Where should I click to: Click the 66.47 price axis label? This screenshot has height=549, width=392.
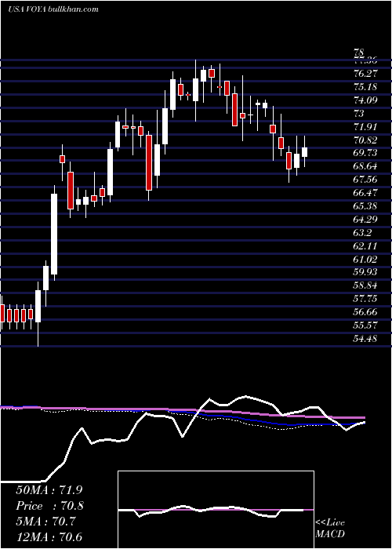[366, 193]
